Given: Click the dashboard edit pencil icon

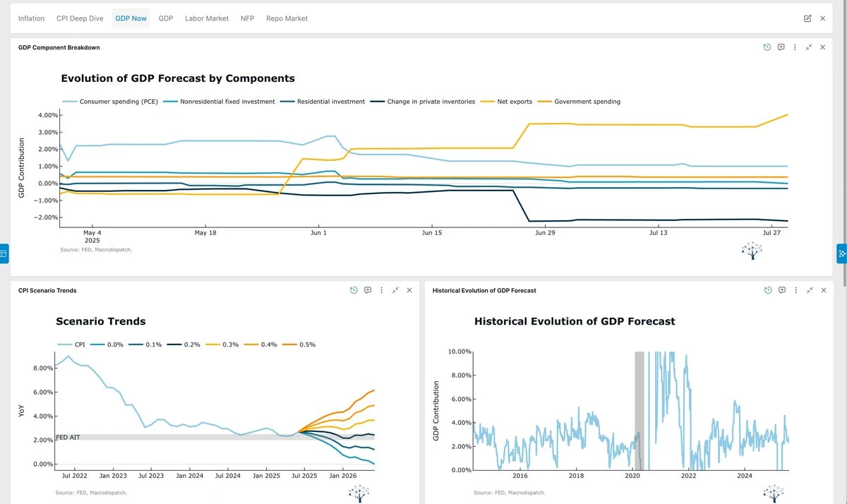Looking at the screenshot, I should pos(807,18).
